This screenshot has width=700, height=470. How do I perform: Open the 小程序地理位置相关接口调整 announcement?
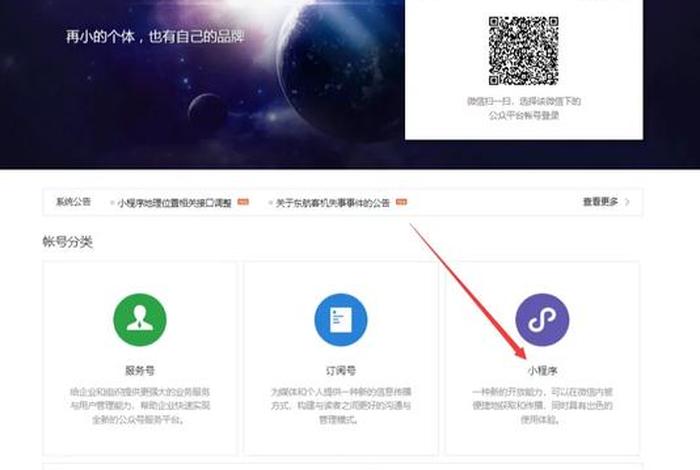coord(174,202)
